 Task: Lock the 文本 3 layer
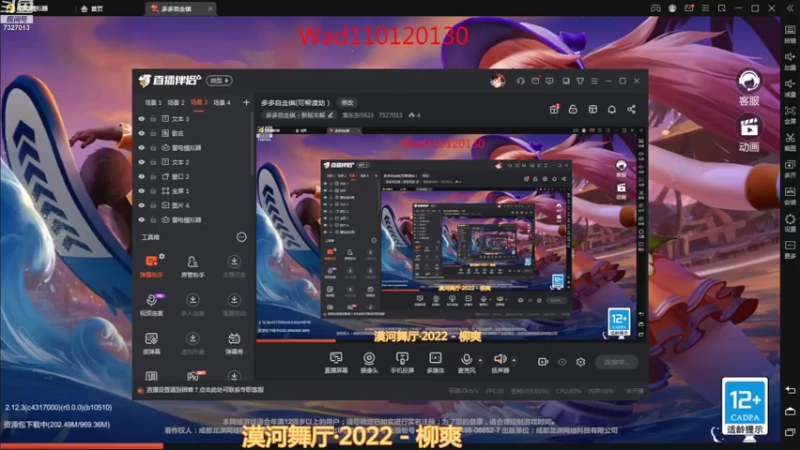click(153, 118)
